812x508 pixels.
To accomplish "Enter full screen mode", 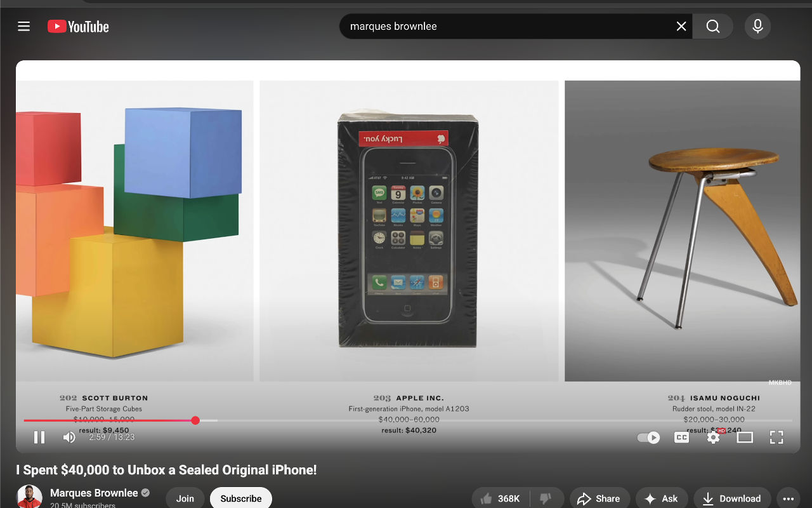I will (x=776, y=437).
